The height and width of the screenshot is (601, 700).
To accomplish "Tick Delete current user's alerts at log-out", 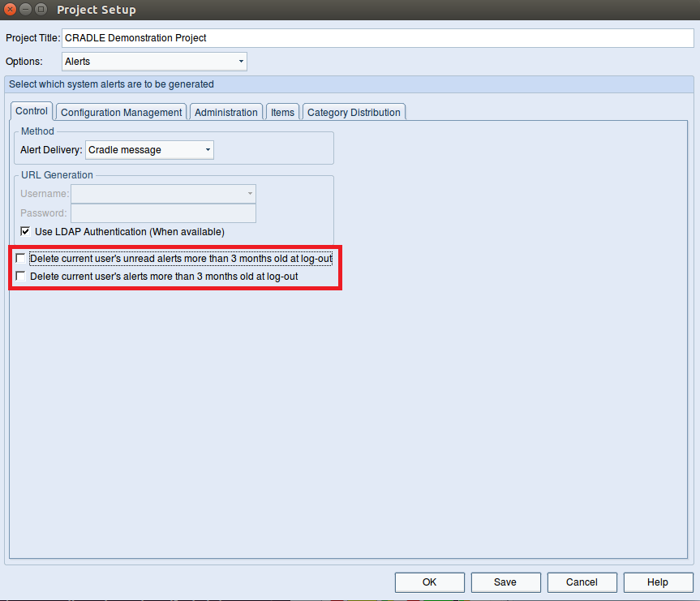I will coord(20,276).
